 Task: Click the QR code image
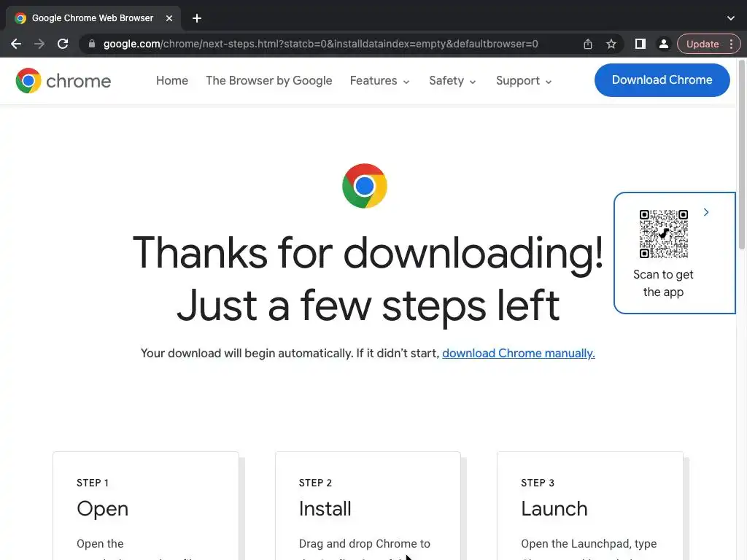click(x=663, y=234)
